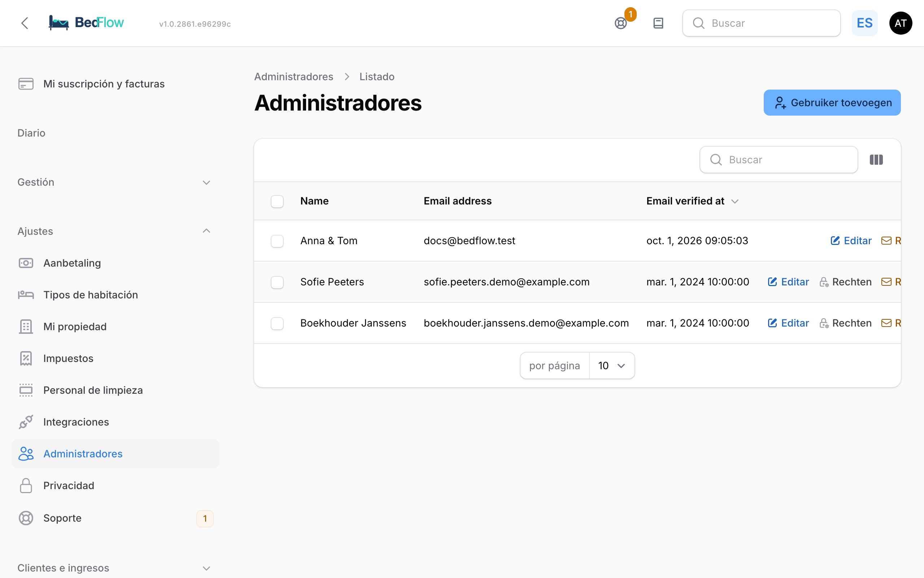Click email sofie.peeters.demo@example.com
Viewport: 924px width, 578px height.
coord(507,282)
